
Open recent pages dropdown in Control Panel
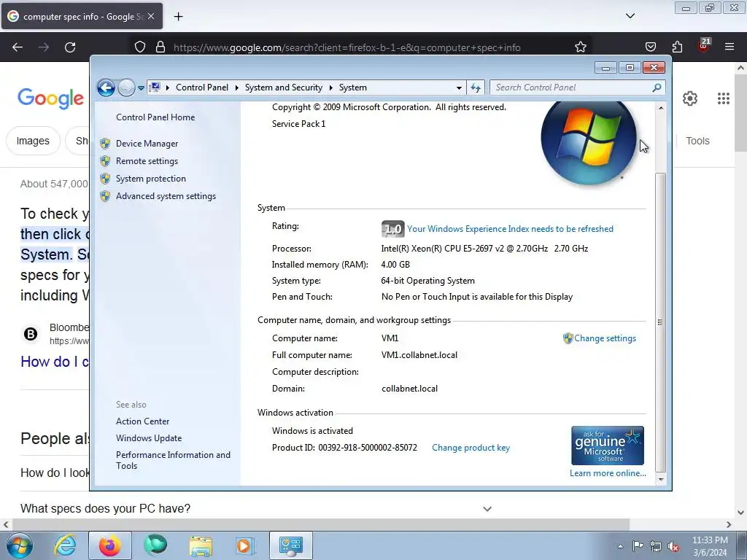141,88
